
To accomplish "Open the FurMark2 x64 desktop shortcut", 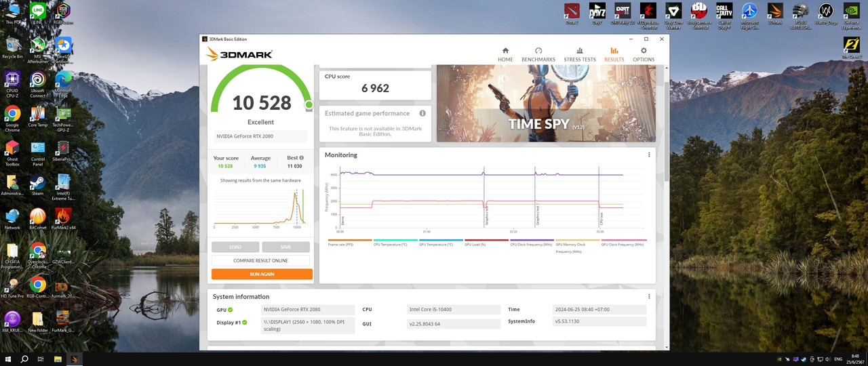I will click(x=63, y=220).
